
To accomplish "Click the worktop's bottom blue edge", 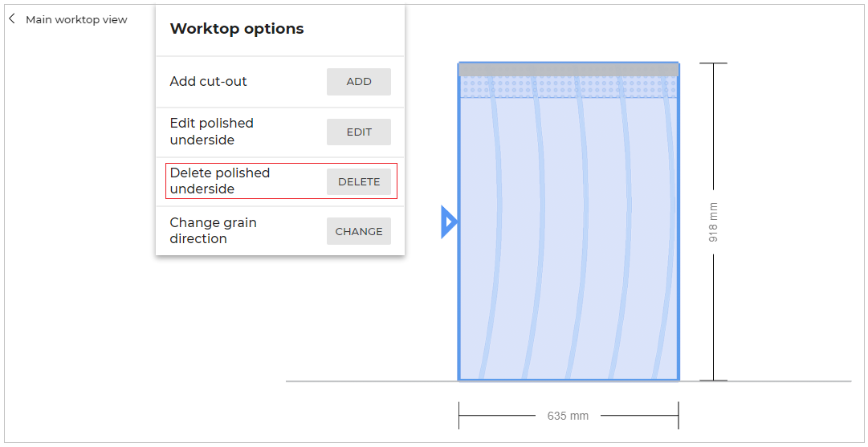I will coord(568,379).
